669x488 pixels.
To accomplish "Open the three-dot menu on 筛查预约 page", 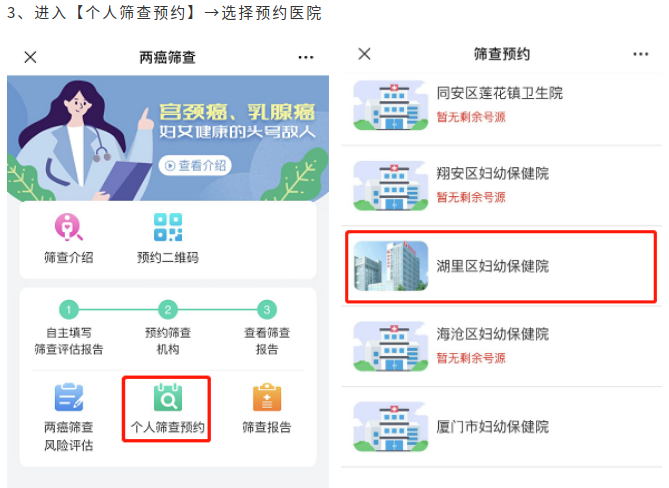I will click(640, 54).
